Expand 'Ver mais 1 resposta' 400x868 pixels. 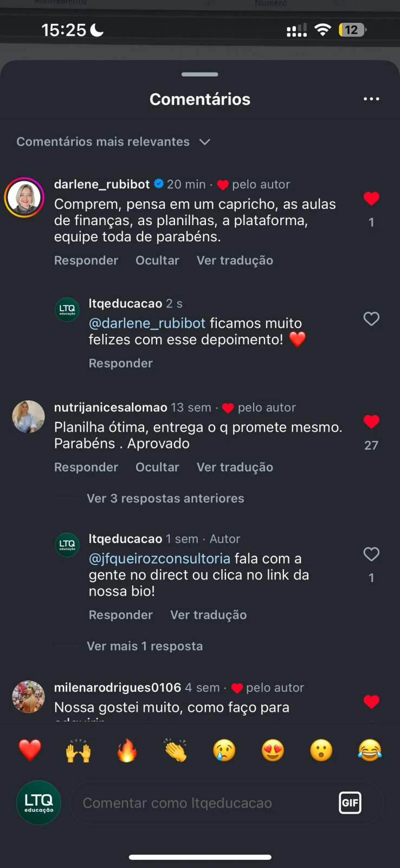point(145,646)
